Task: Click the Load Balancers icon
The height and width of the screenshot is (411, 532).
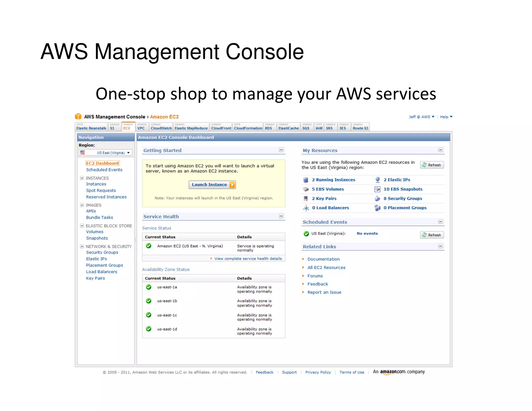Action: click(x=306, y=208)
